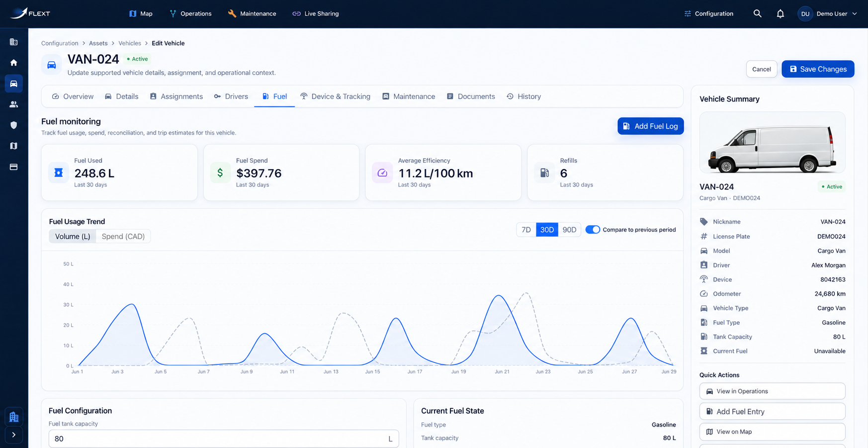The height and width of the screenshot is (448, 868).
Task: Open notifications bell
Action: point(780,13)
